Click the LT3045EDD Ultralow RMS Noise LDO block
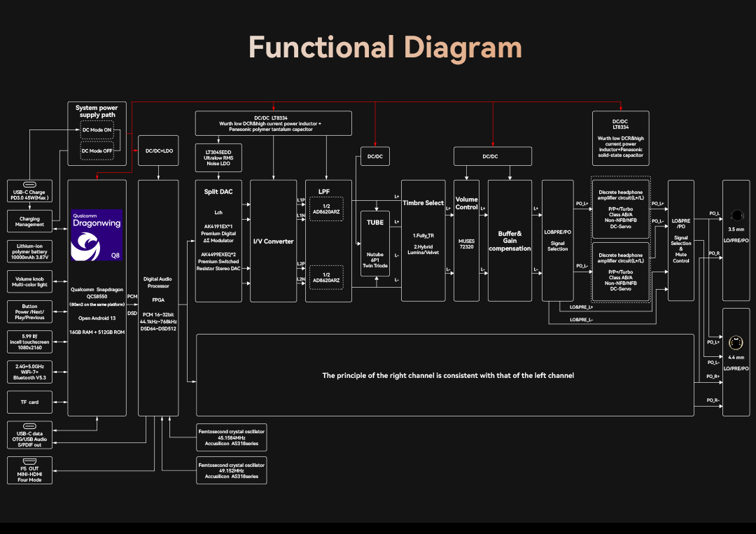The height and width of the screenshot is (534, 756). pyautogui.click(x=218, y=157)
